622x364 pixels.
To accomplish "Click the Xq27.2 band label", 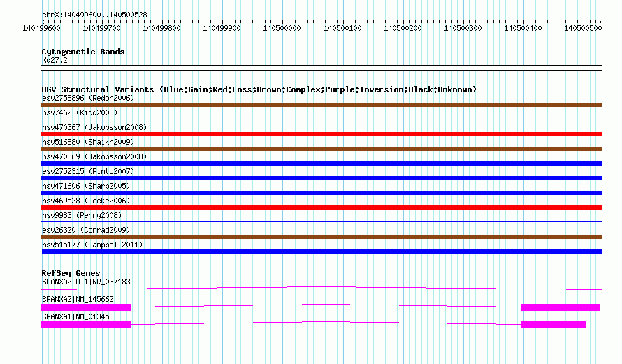I will [55, 60].
